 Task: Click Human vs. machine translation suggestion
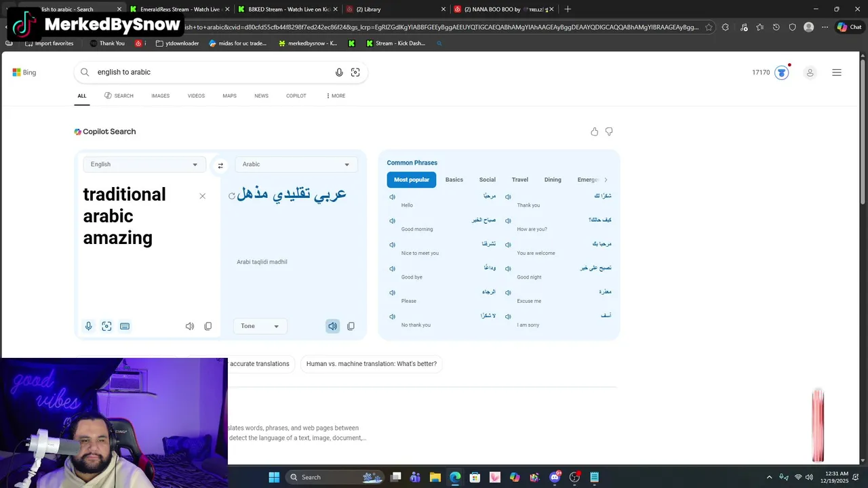click(x=372, y=364)
